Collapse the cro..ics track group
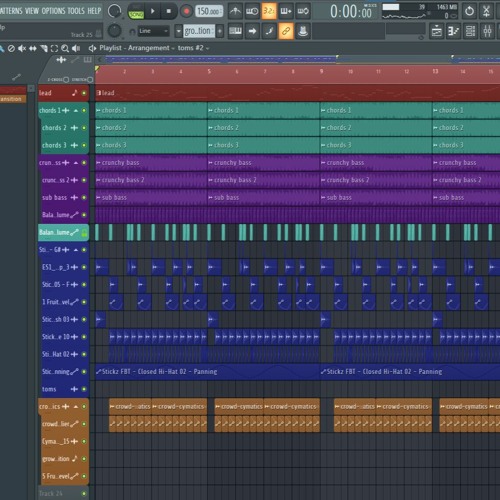 pos(76,407)
